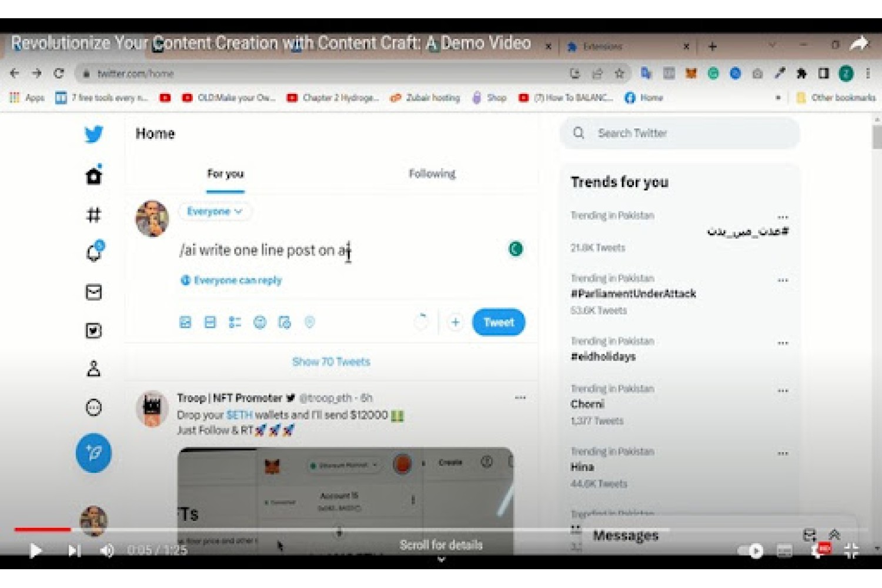Open more options on Troop tweet

520,398
